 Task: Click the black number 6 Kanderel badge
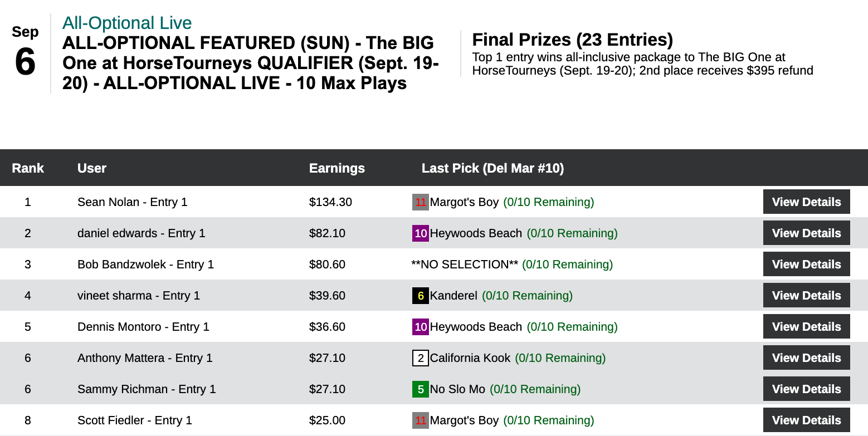420,296
